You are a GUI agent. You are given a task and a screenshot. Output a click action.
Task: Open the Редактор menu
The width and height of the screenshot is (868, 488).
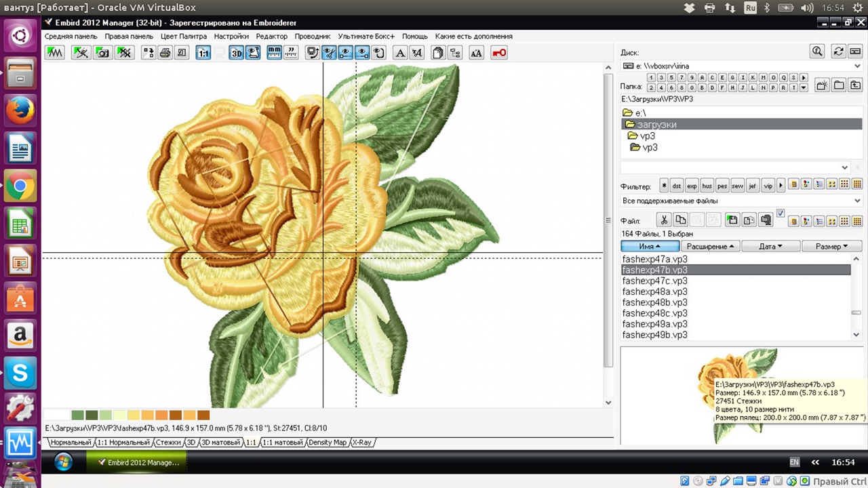272,36
